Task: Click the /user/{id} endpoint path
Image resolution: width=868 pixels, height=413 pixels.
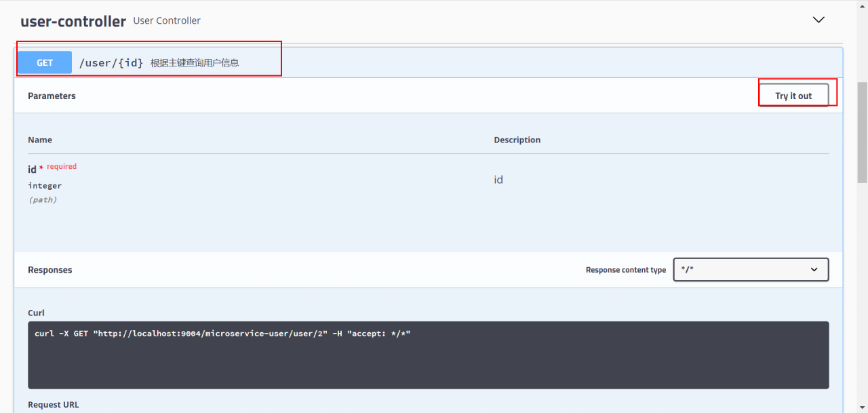Action: click(111, 62)
